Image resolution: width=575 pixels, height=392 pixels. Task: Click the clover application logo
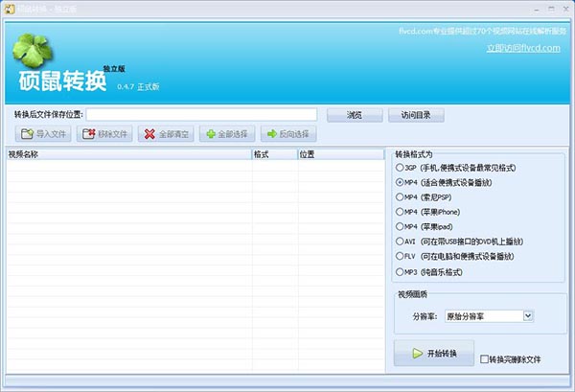(32, 51)
